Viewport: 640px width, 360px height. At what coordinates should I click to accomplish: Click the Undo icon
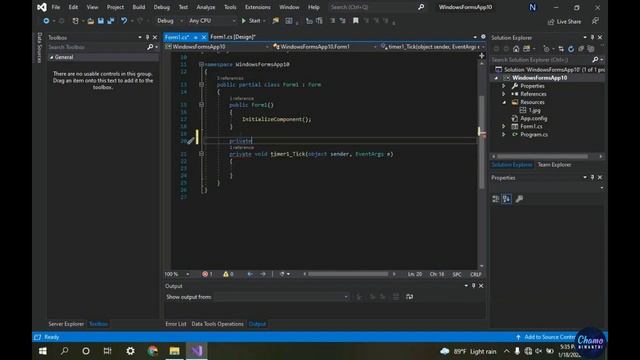coord(124,21)
